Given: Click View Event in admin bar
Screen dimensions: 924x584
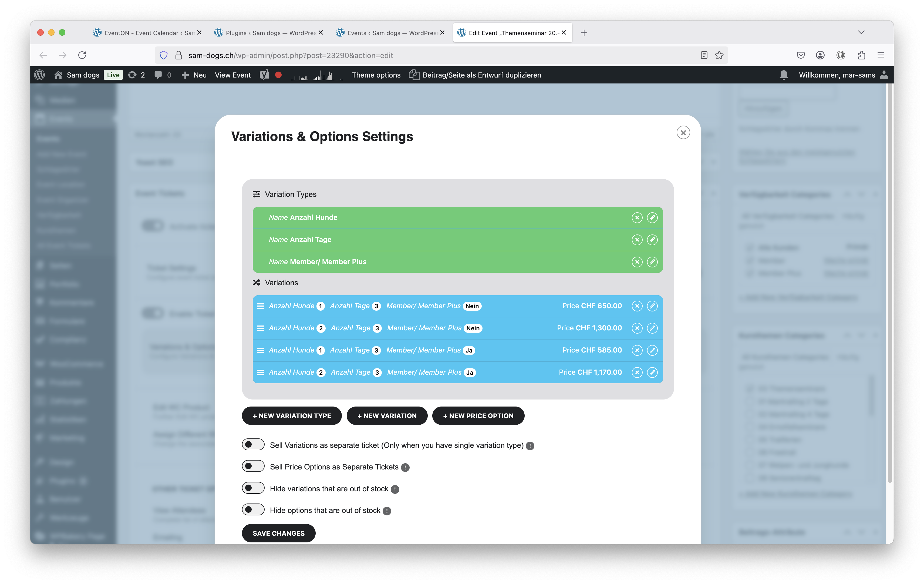Looking at the screenshot, I should pyautogui.click(x=232, y=75).
